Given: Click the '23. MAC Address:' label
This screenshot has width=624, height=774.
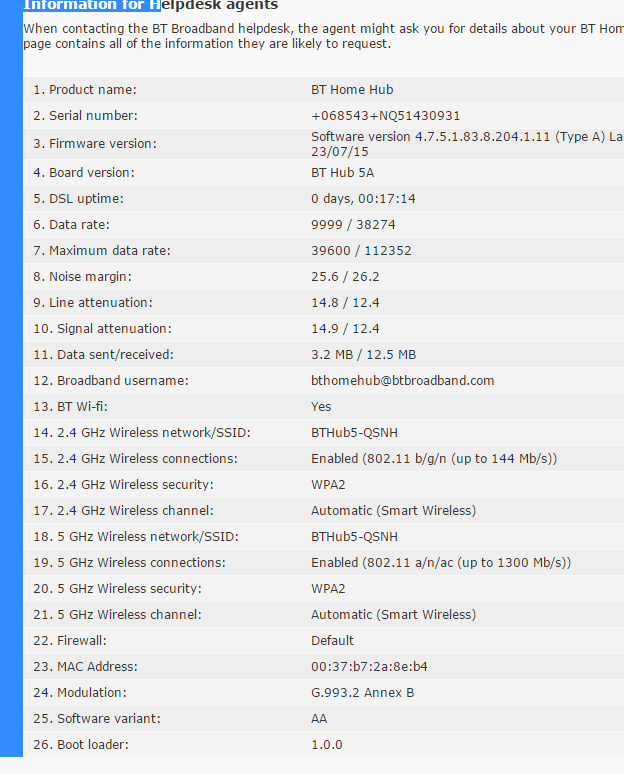Looking at the screenshot, I should [85, 667].
